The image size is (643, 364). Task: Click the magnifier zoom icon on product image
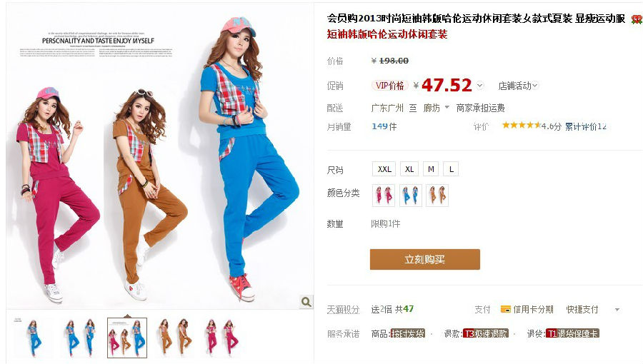[x=306, y=302]
